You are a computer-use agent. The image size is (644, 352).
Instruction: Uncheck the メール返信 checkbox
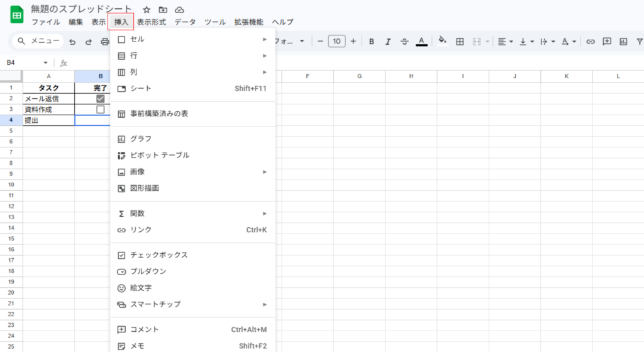click(100, 99)
